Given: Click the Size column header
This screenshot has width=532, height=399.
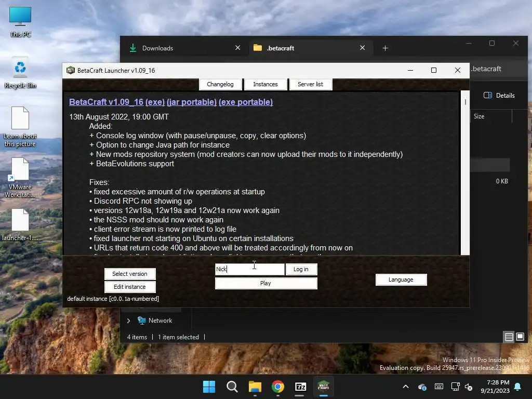Looking at the screenshot, I should (x=491, y=116).
